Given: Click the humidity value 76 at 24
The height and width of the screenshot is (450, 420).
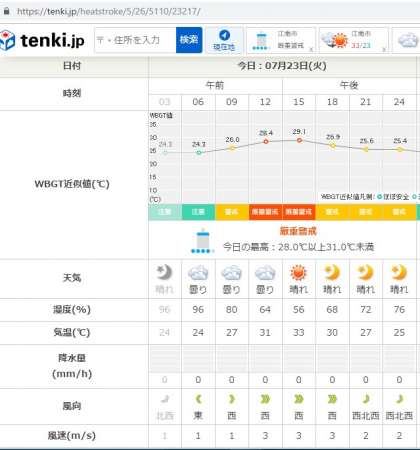Looking at the screenshot, I should 399,310.
